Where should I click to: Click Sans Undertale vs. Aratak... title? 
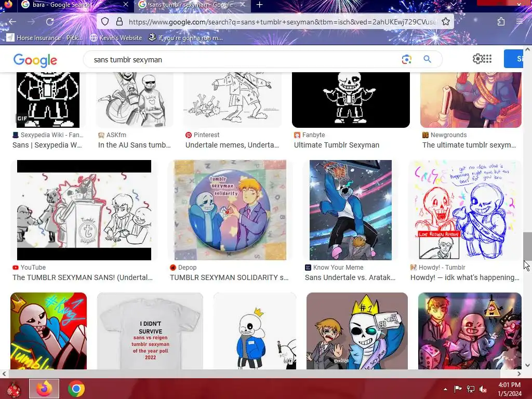(x=350, y=277)
